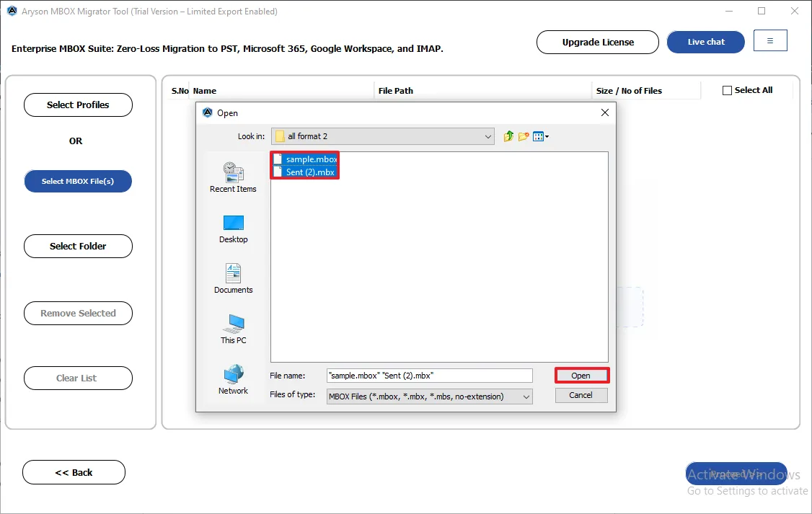Open the hamburger menu button
The height and width of the screenshot is (514, 812).
pos(770,40)
